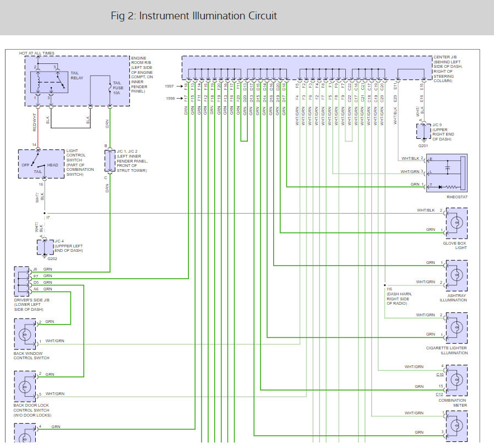This screenshot has height=448, width=494.
Task: Click the LIGHT CONTROL SWITCH description text
Action: click(80, 163)
